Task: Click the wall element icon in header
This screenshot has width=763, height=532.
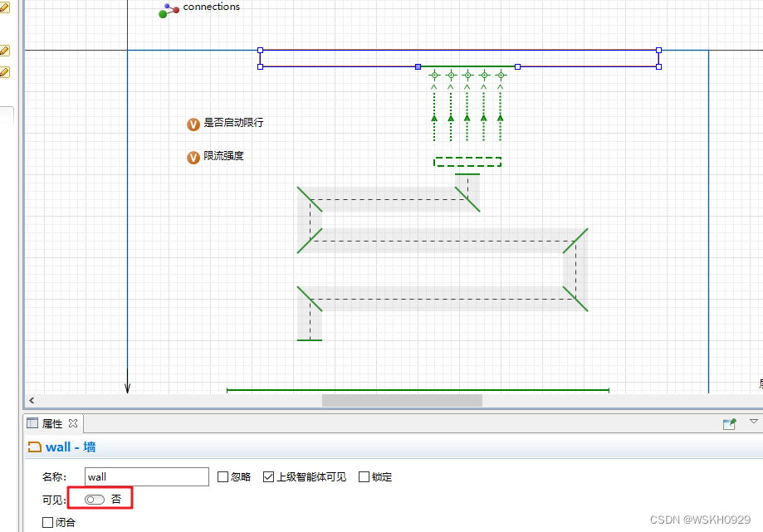Action: [35, 447]
